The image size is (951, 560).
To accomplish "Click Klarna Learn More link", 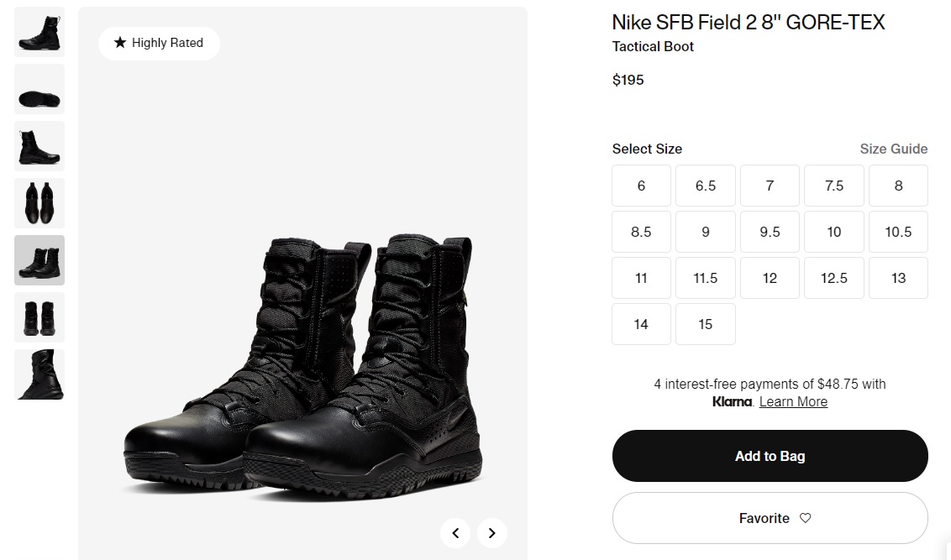I will coord(793,402).
